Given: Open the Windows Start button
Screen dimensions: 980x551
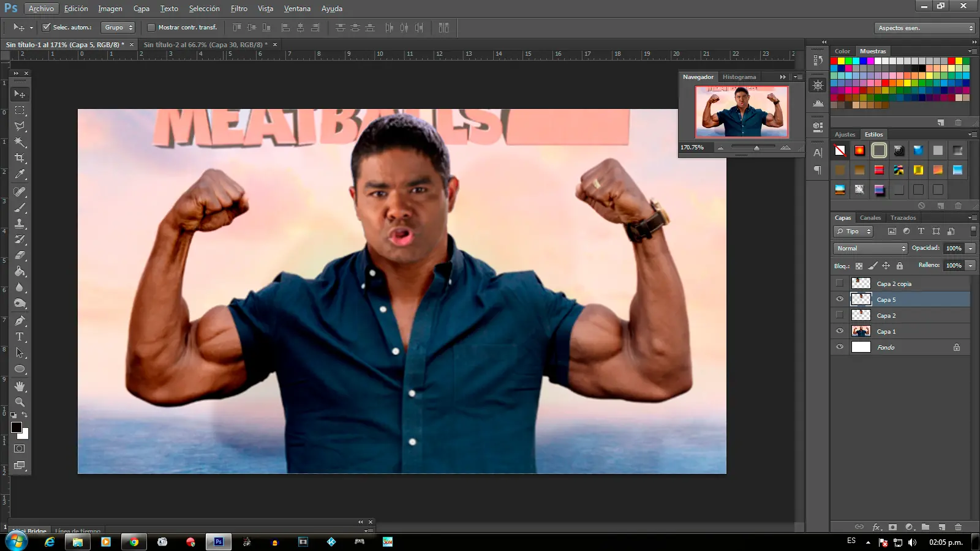Looking at the screenshot, I should click(x=16, y=542).
